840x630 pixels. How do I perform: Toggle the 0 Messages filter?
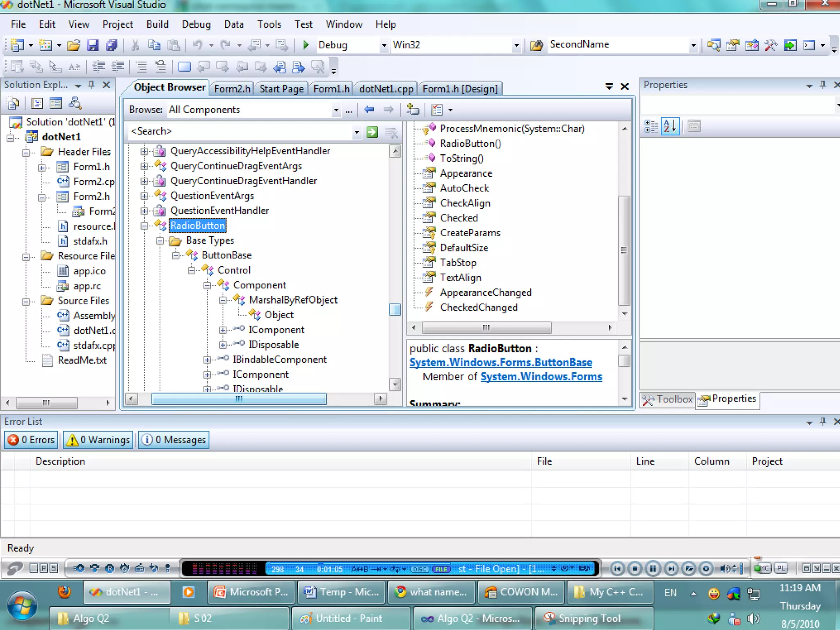coord(173,440)
